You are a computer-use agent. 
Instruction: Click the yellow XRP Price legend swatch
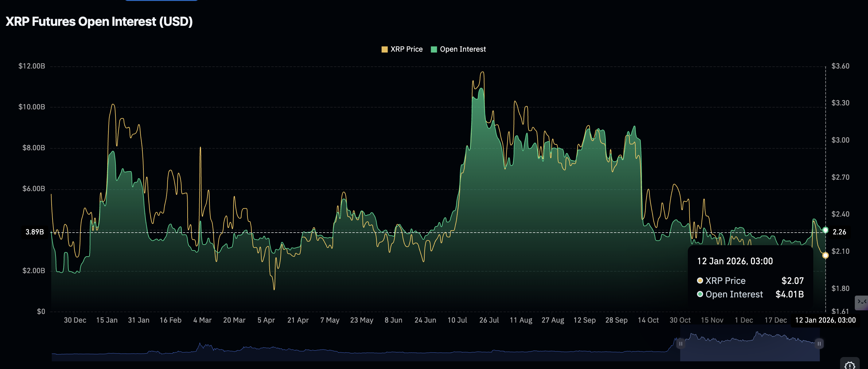tap(384, 49)
